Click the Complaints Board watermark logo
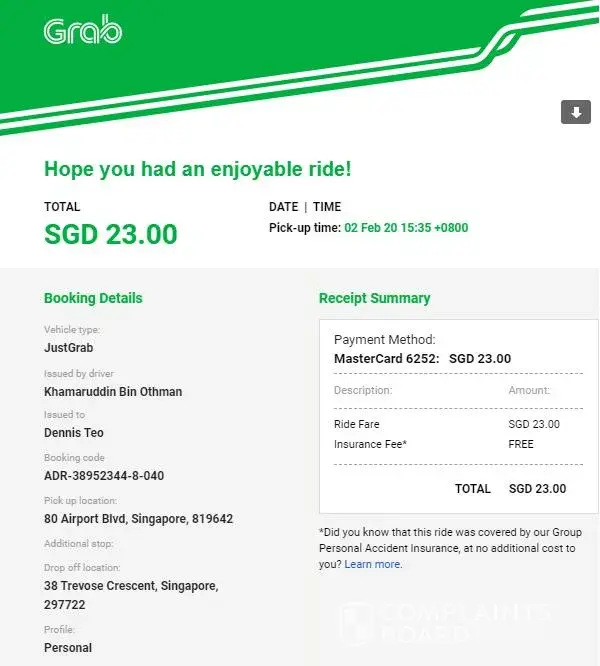600x666 pixels. (x=445, y=622)
